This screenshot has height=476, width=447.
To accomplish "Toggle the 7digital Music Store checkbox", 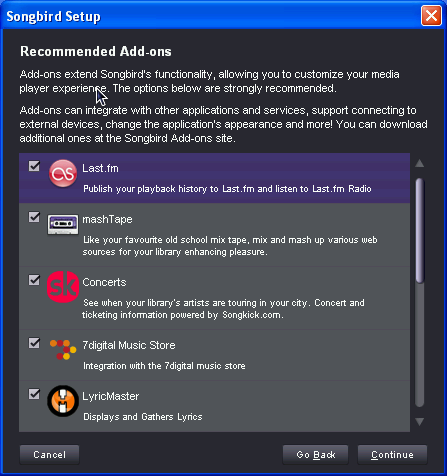I will (x=34, y=343).
